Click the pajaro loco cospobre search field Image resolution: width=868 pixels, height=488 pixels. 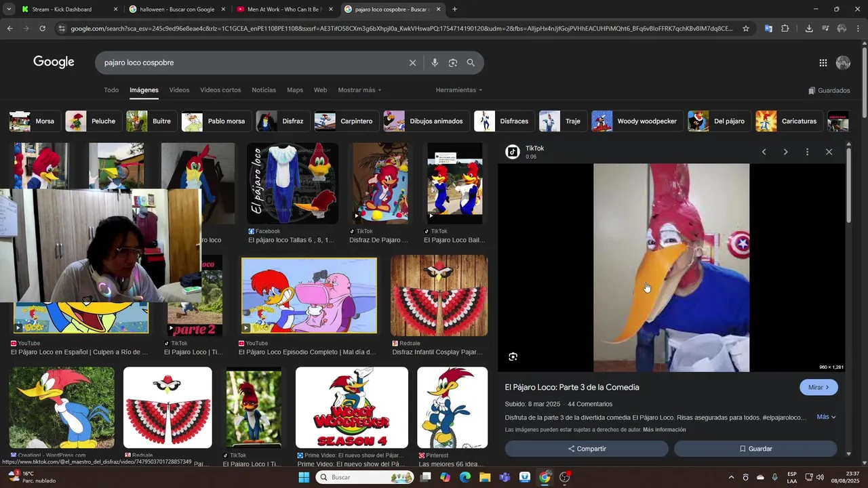tap(251, 62)
